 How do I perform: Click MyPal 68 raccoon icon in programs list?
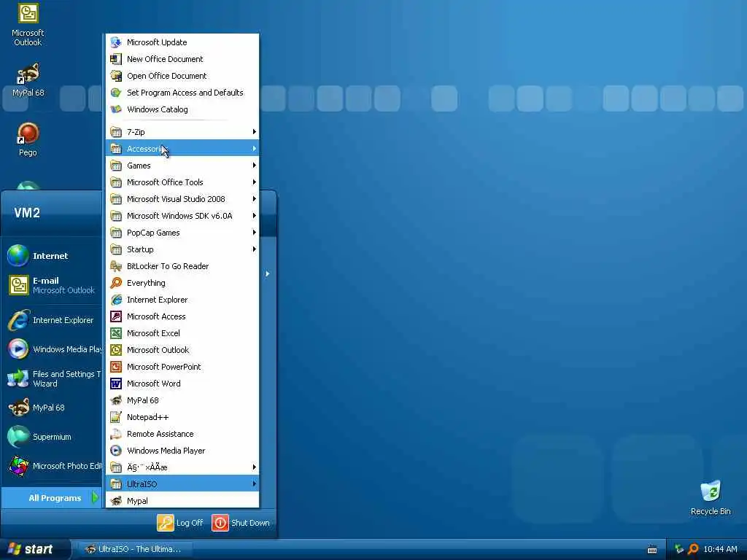[x=116, y=400]
